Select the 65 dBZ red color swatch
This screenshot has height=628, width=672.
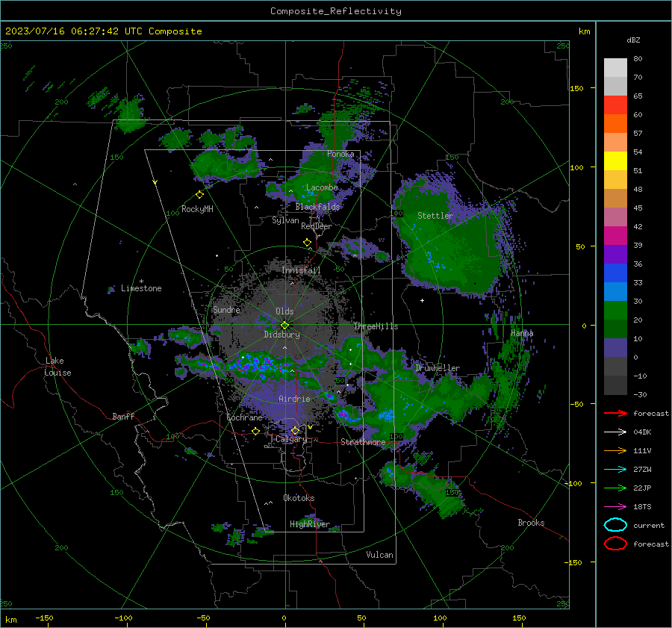[x=615, y=105]
